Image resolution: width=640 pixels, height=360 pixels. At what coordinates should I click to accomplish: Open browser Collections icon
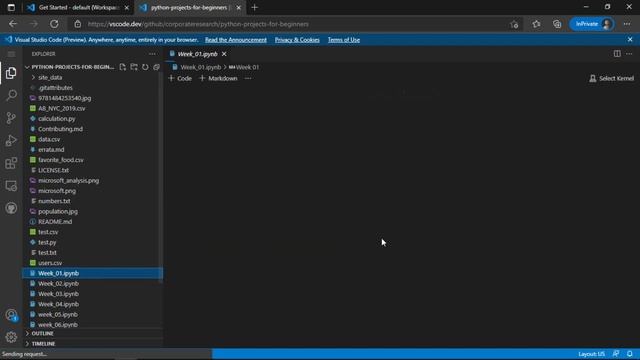[x=557, y=24]
